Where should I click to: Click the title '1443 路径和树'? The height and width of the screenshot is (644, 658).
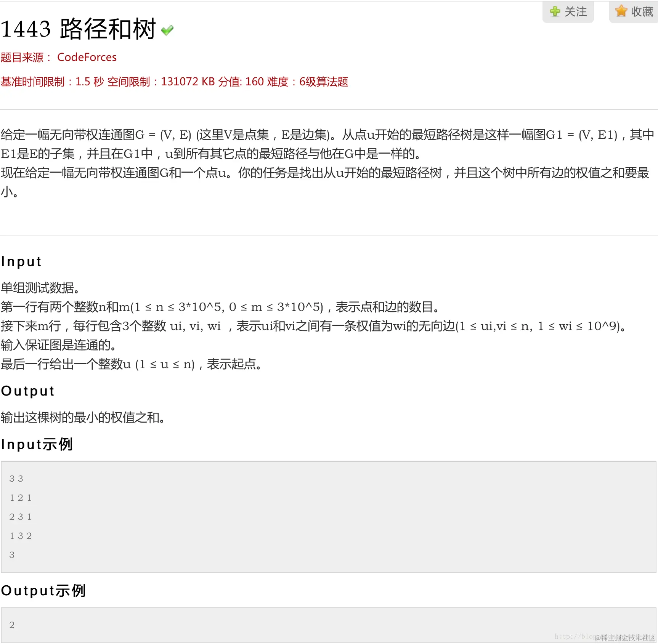79,29
